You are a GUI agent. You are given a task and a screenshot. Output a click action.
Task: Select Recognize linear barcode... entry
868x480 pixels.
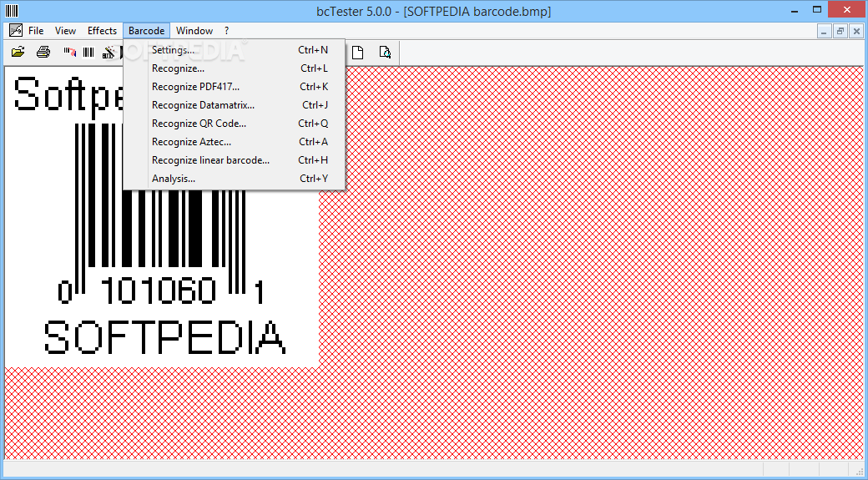235,160
